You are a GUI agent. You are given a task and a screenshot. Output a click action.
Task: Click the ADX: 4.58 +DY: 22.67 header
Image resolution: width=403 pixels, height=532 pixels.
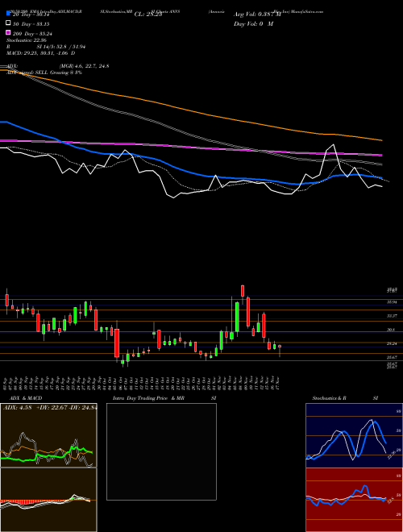click(x=49, y=408)
